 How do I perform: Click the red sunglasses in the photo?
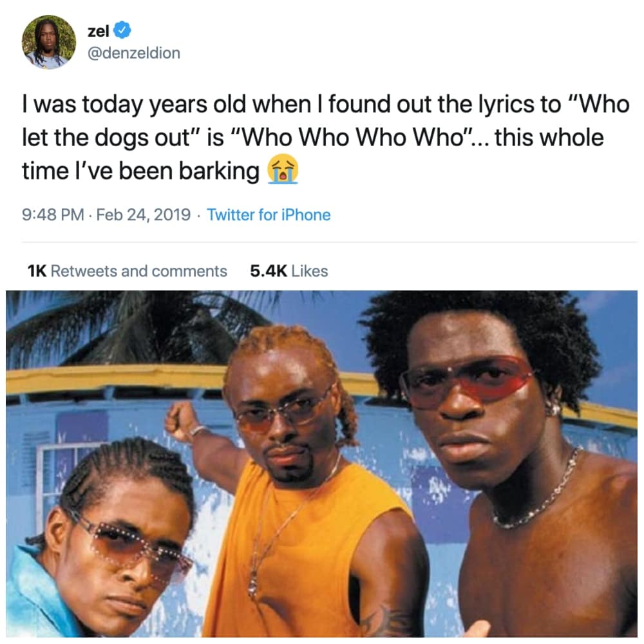pos(467,381)
